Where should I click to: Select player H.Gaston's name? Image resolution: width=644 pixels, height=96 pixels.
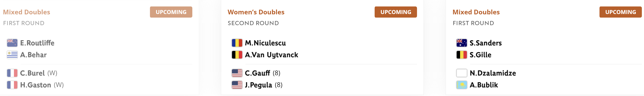(x=36, y=85)
